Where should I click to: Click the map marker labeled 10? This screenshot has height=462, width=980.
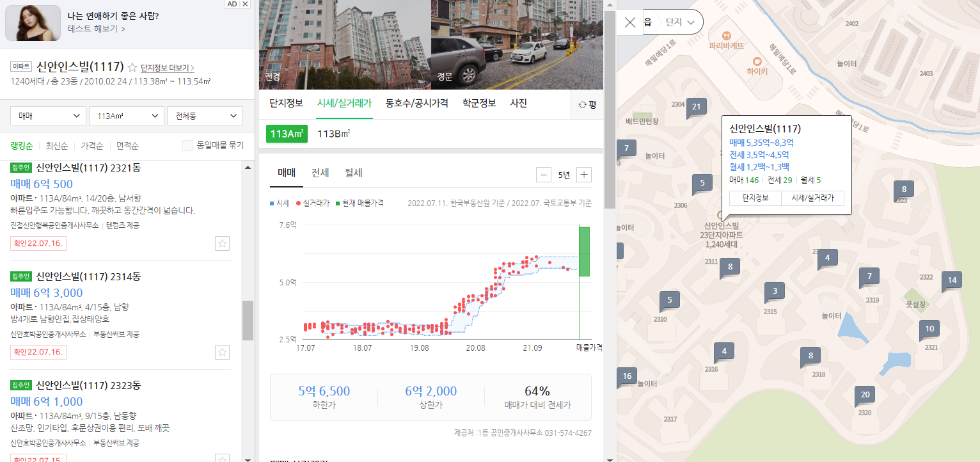tap(929, 330)
